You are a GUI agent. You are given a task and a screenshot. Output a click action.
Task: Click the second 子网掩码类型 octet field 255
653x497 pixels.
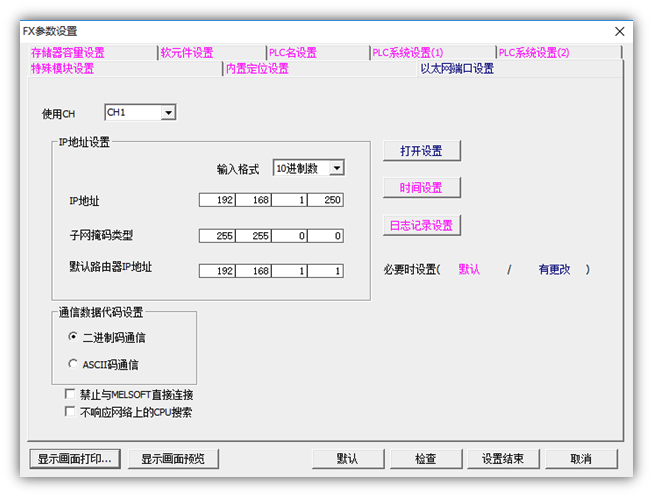point(254,236)
